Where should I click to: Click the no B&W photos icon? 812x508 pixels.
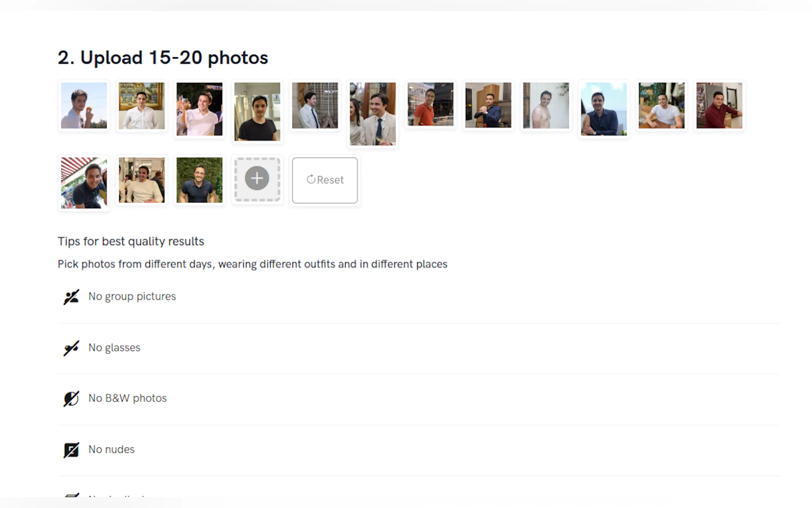tap(71, 399)
